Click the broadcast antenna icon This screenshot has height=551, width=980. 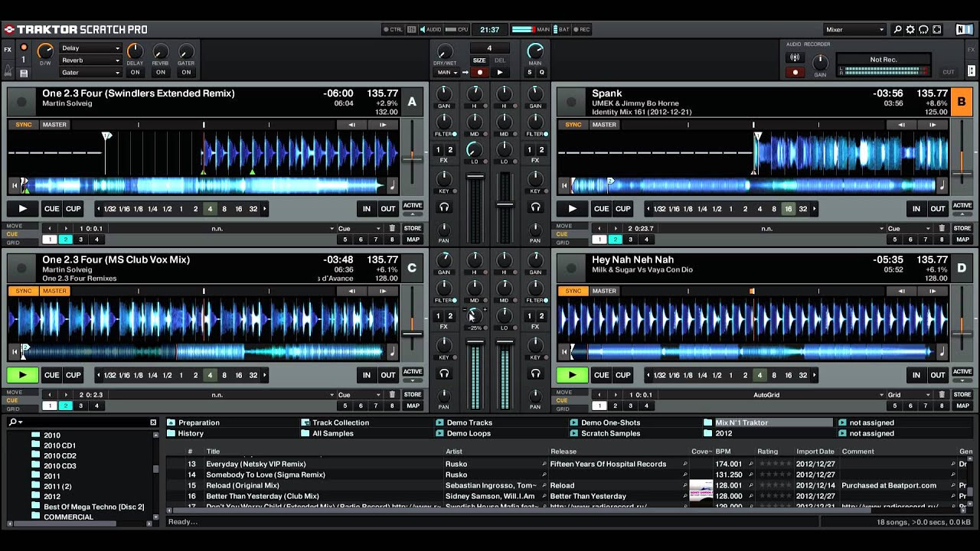(795, 57)
